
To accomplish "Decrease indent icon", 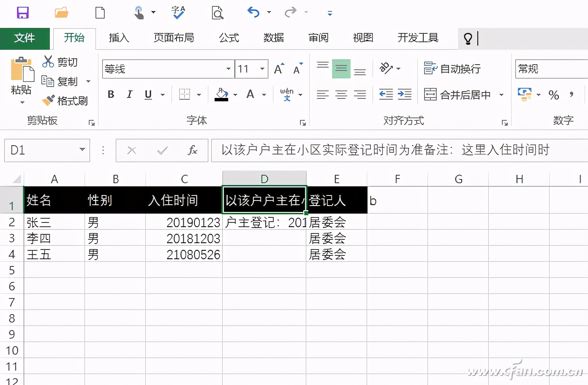I will (x=386, y=95).
